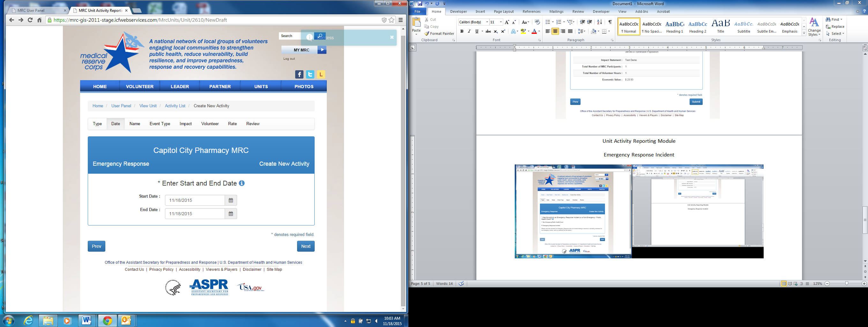The height and width of the screenshot is (327, 868).
Task: Apply the red font color in Word
Action: click(534, 31)
